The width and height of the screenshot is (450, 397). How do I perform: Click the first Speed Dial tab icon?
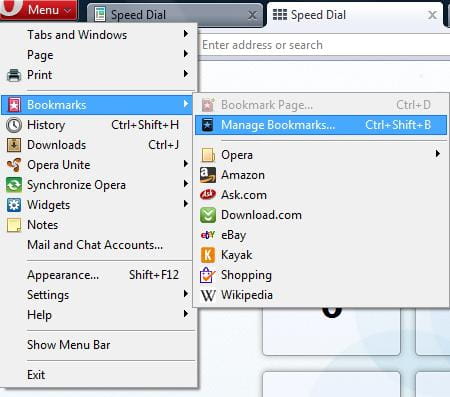(x=100, y=15)
